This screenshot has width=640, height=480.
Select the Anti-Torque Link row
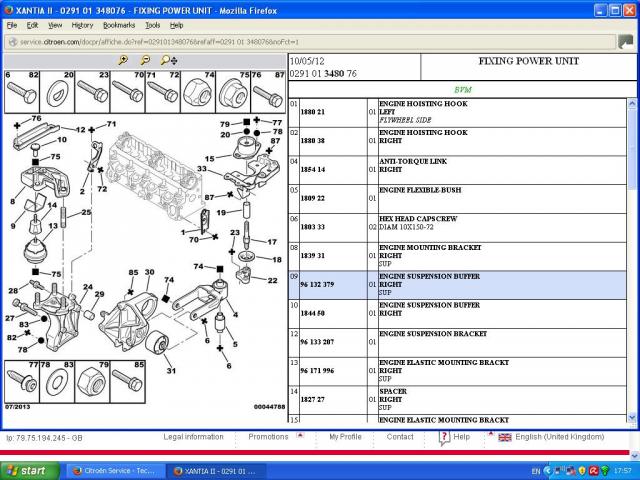tap(458, 170)
